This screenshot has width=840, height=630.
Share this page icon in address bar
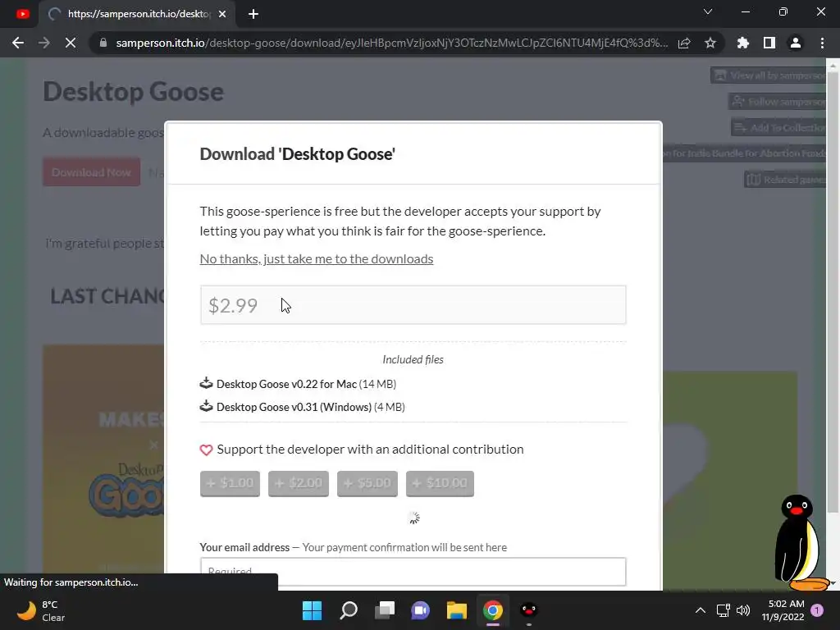[684, 43]
